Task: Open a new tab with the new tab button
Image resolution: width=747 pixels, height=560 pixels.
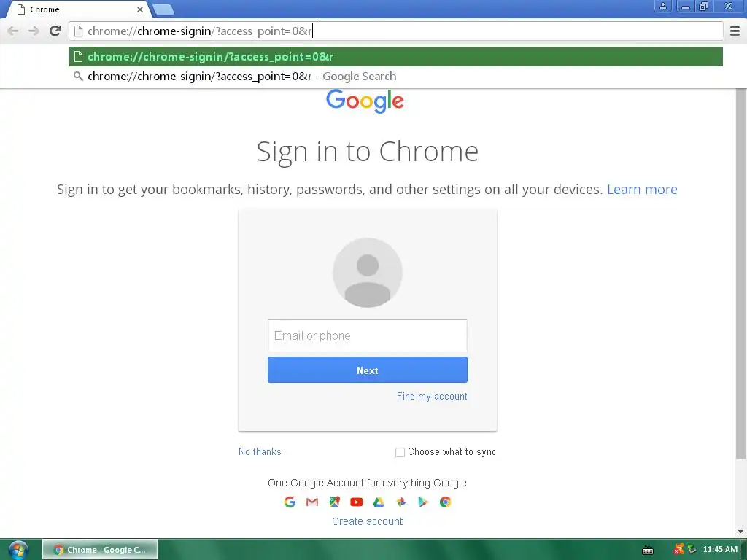Action: coord(163,9)
